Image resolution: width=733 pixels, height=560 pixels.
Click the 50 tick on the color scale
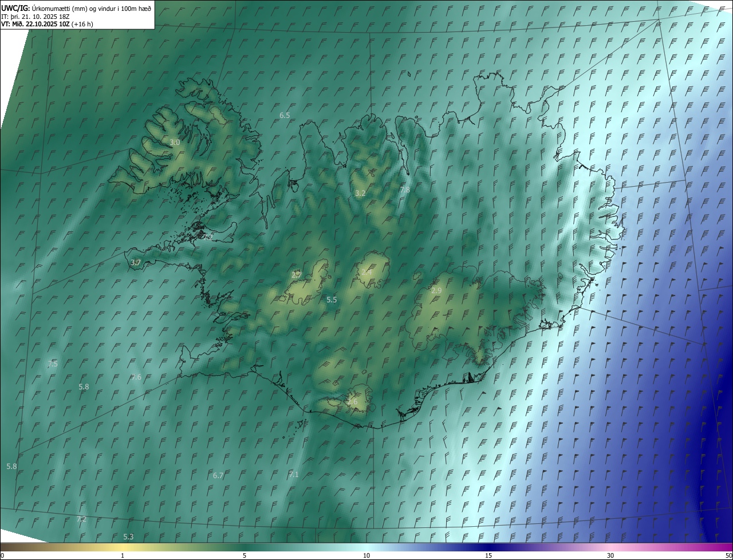pos(728,555)
